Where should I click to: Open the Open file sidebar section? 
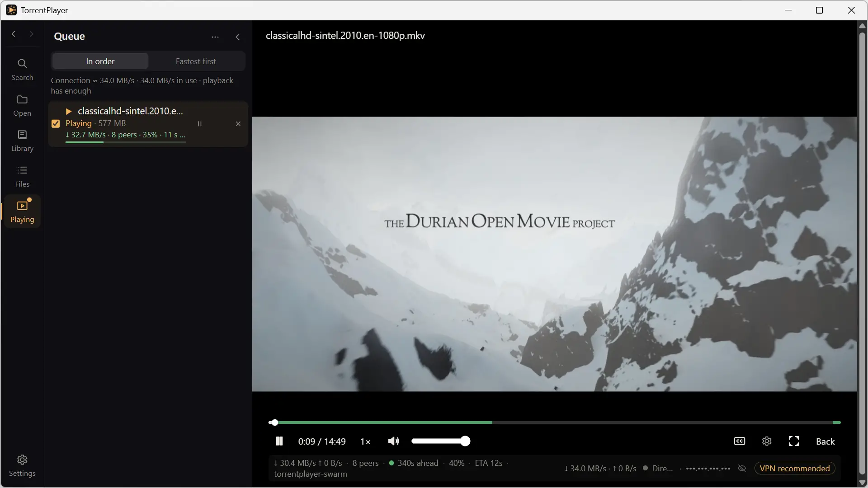pyautogui.click(x=22, y=106)
